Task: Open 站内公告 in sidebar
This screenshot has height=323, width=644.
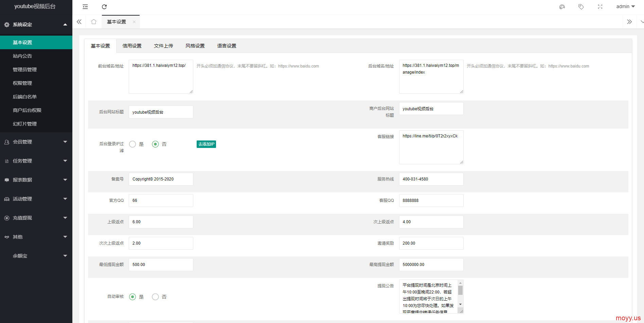Action: click(x=36, y=56)
